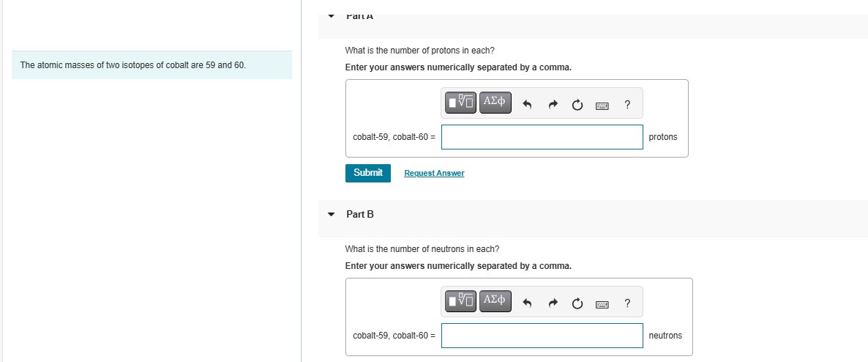The width and height of the screenshot is (868, 362).
Task: Submit the Part A answer
Action: [x=368, y=173]
